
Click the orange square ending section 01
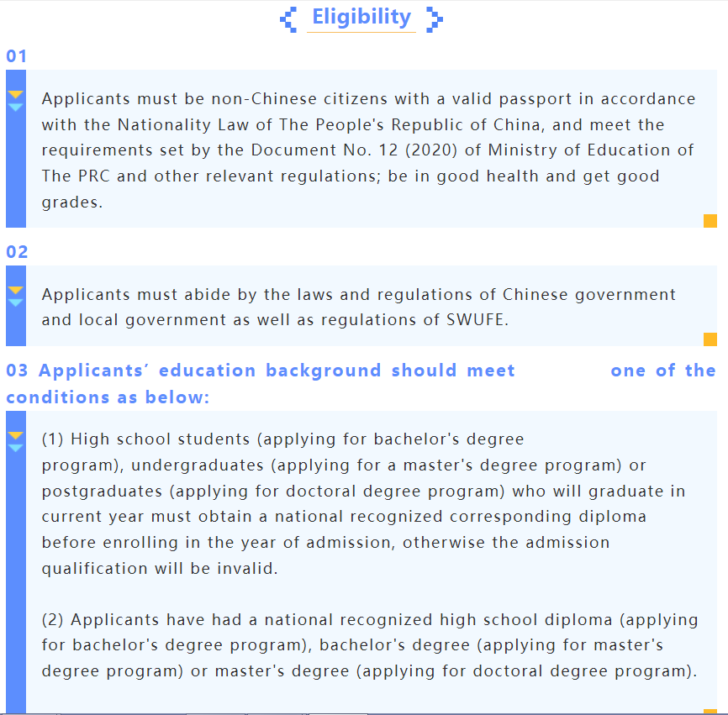coord(710,221)
